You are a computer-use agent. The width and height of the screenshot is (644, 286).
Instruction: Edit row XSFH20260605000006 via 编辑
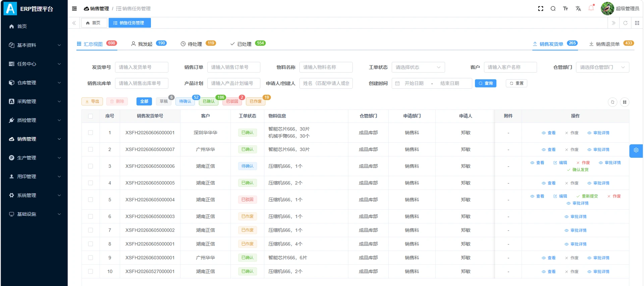click(560, 163)
